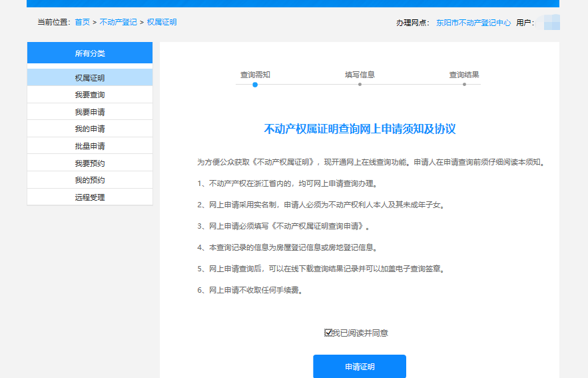588x378 pixels.
Task: Click the 查询结果 step marker dot
Action: coord(464,85)
